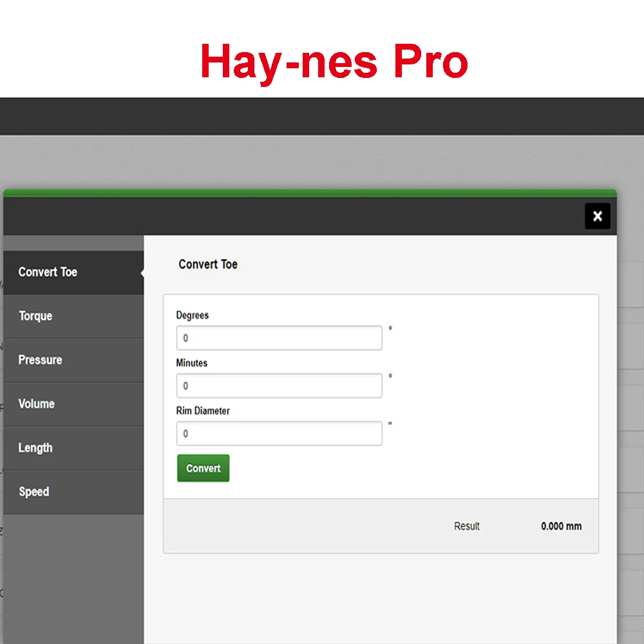Select the 0.000 mm result value
Viewport: 644px width, 644px height.
click(561, 526)
